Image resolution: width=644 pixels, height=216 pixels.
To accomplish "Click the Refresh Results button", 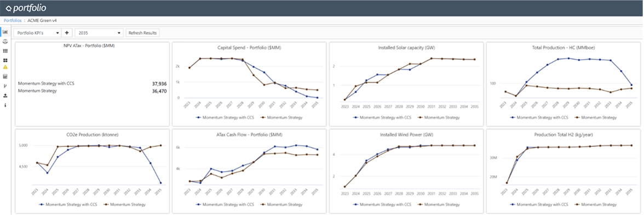I will [x=142, y=33].
